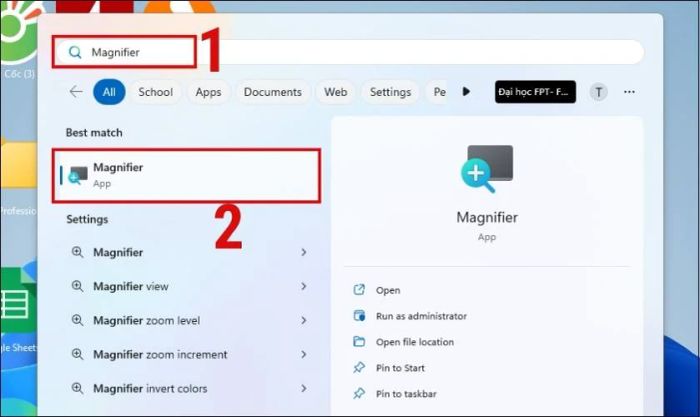
Task: Click the Pin to Start pin icon
Action: click(359, 367)
